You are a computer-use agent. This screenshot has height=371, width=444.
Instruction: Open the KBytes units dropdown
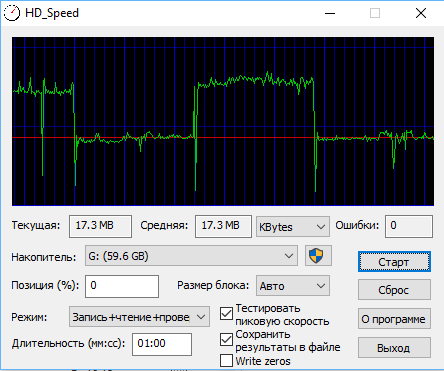pyautogui.click(x=293, y=227)
